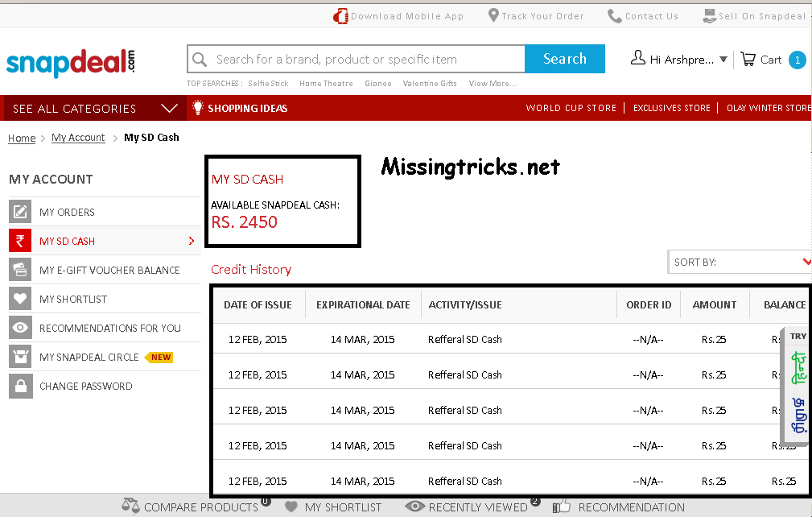Click the Sell On Snapdeal icon

(x=710, y=16)
